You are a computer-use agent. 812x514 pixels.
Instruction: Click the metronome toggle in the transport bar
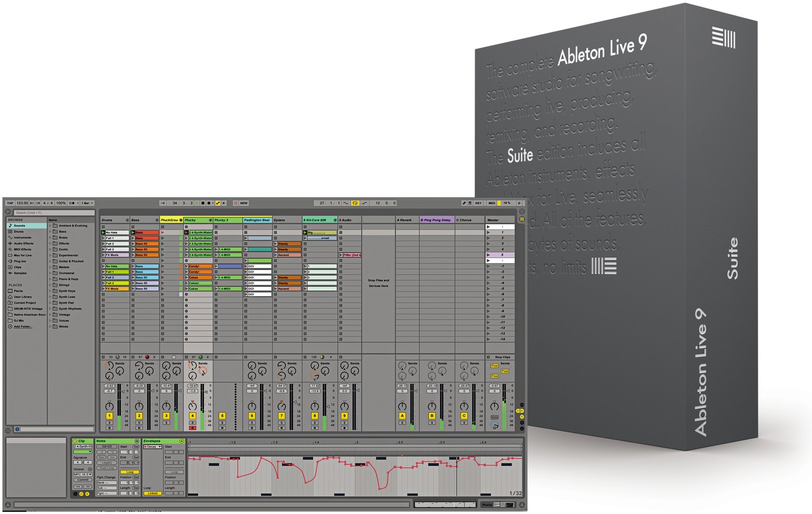point(72,203)
